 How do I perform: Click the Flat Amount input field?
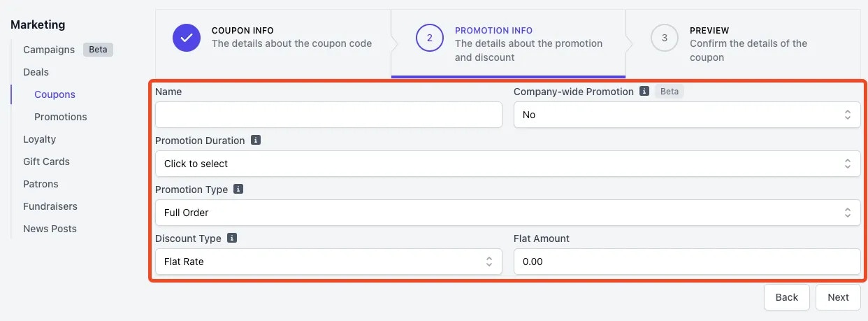(x=687, y=262)
